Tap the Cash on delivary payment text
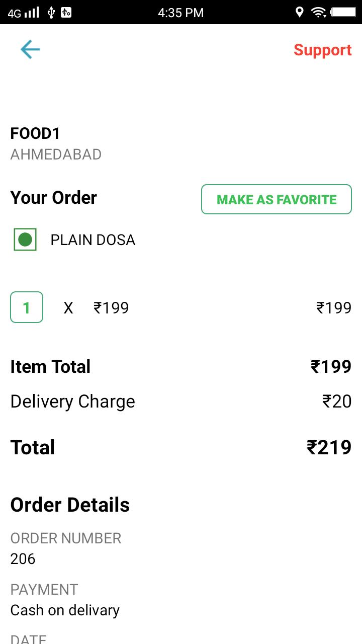The image size is (362, 644). (65, 610)
